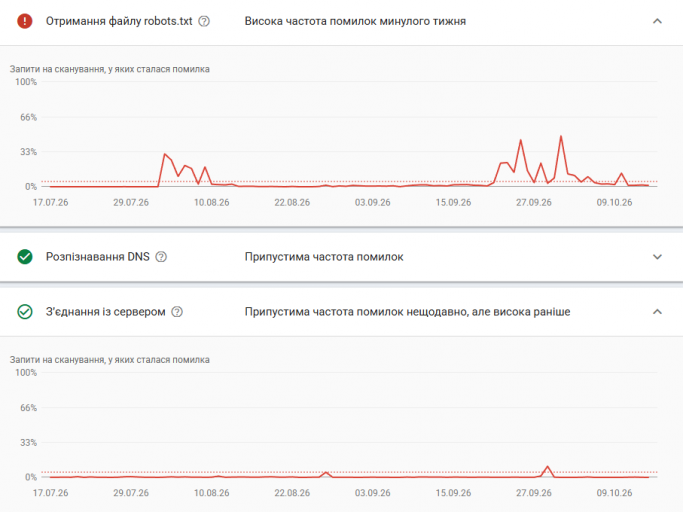The height and width of the screenshot is (512, 683).
Task: Click 17.07.26 date label on server chart
Action: pyautogui.click(x=51, y=493)
